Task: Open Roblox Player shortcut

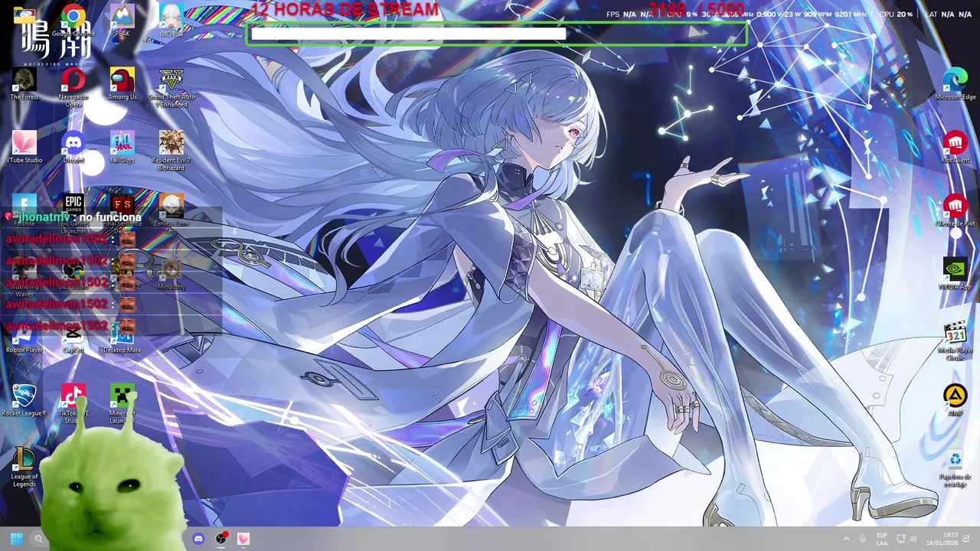Action: (x=24, y=337)
